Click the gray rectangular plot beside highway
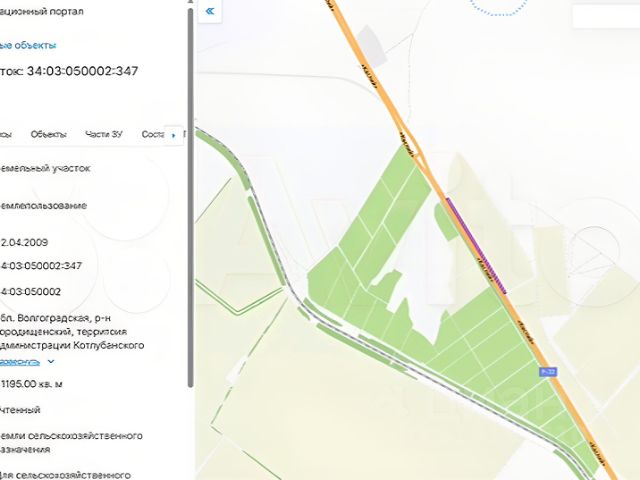This screenshot has width=640, height=480. click(x=371, y=46)
